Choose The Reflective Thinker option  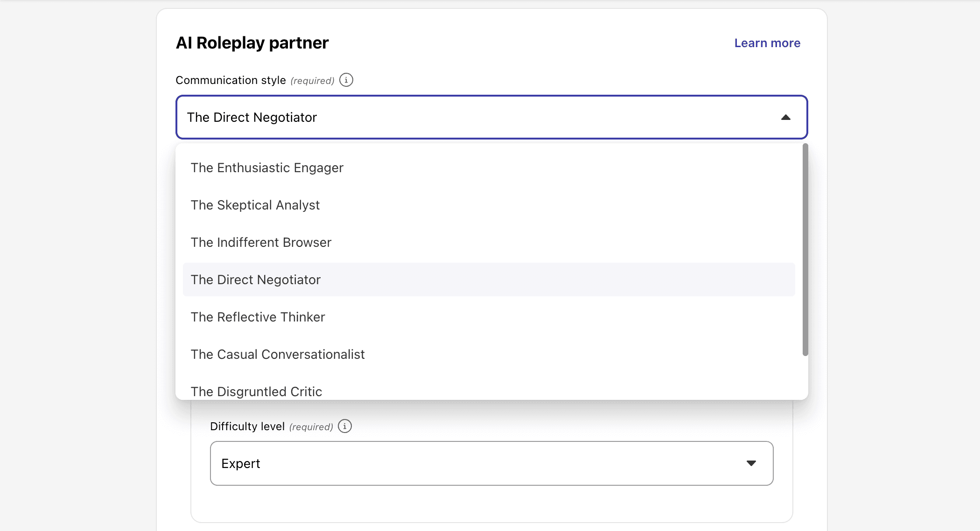click(258, 317)
